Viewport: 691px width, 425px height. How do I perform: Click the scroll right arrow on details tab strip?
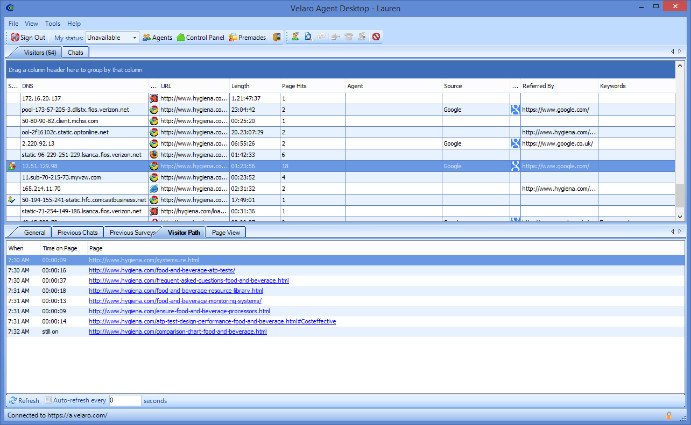[x=680, y=231]
